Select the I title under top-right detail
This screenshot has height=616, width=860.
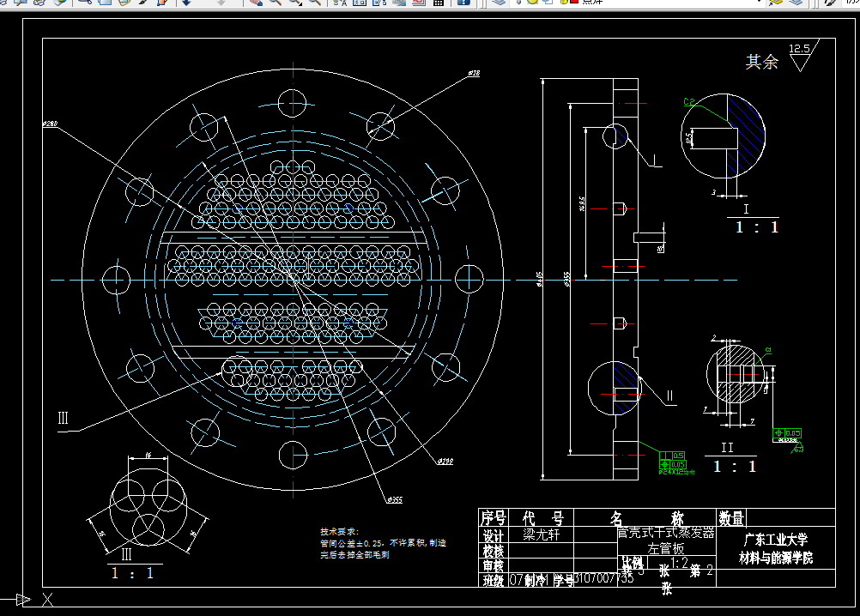[746, 208]
